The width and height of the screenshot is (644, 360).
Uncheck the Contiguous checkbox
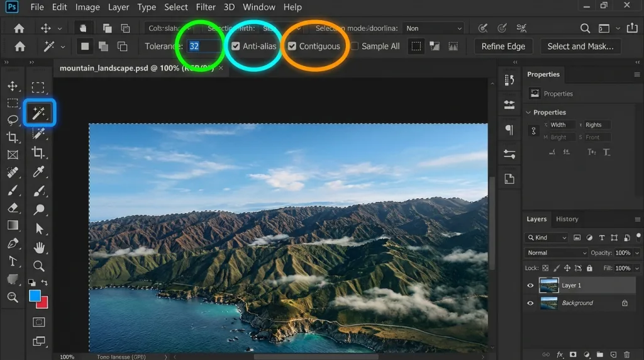(x=292, y=46)
